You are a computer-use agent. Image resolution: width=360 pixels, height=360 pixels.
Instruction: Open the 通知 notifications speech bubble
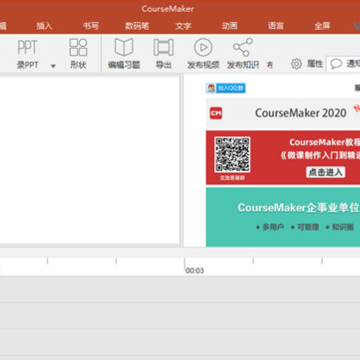(x=336, y=64)
